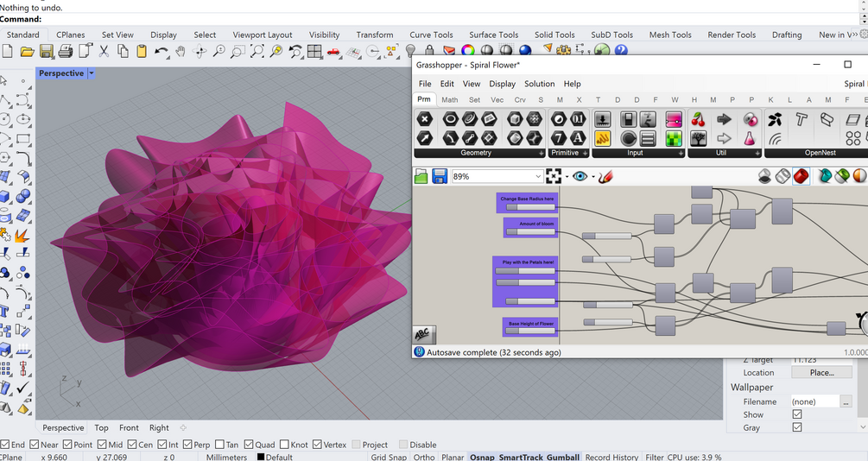Screen dimensions: 868x461
Task: Toggle the Near osnap checkbox
Action: point(35,445)
